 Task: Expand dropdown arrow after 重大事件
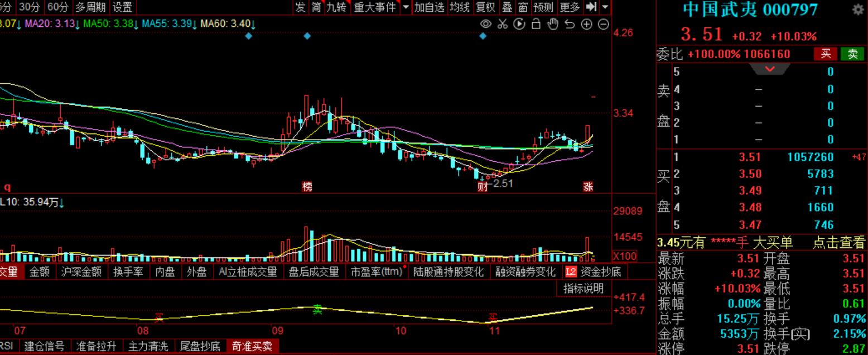click(406, 7)
